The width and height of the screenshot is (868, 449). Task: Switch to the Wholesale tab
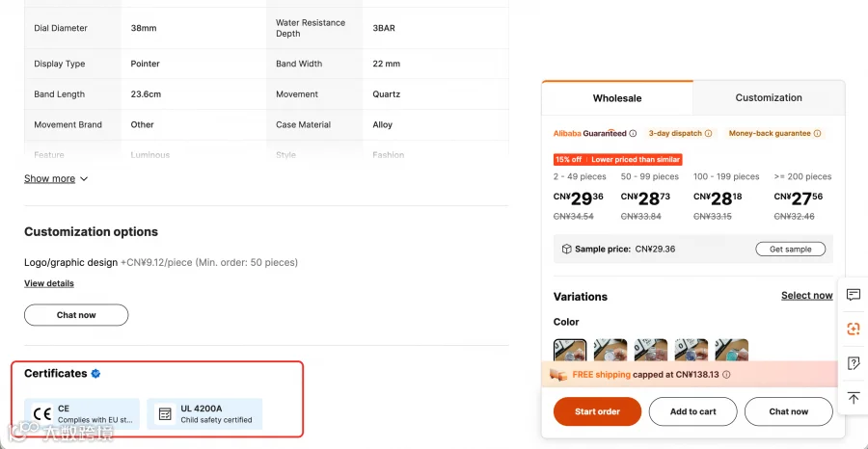(617, 98)
